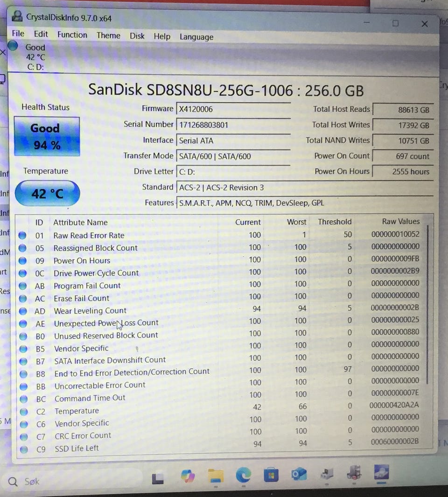The image size is (448, 497).
Task: Click status icon for Program Fail Count
Action: 22,286
